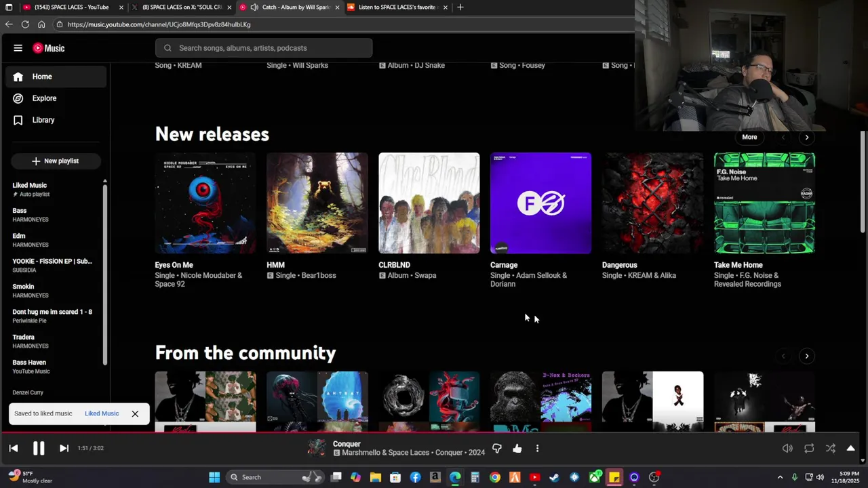The height and width of the screenshot is (488, 868).
Task: Switch to Listen to SPACE LACES's favorite tab
Action: (x=397, y=7)
